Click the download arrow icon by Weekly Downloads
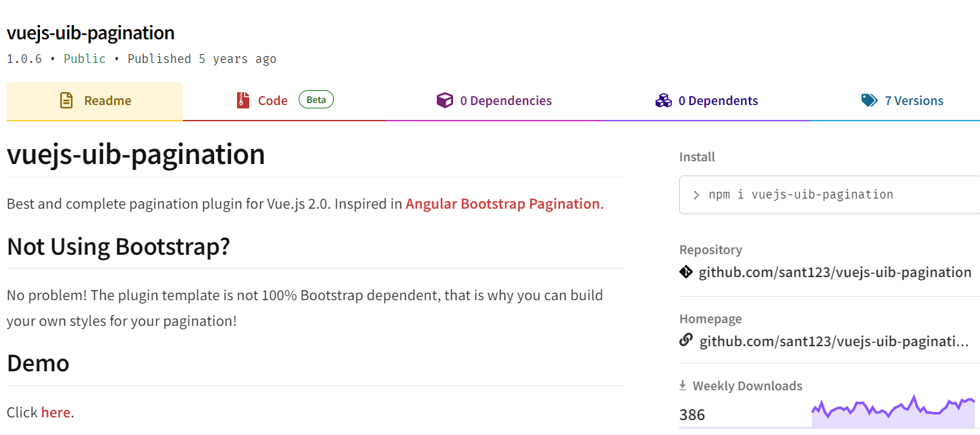980x435 pixels. (683, 386)
